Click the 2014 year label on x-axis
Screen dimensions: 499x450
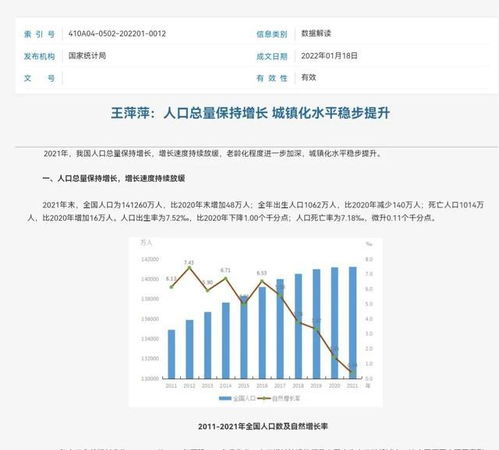point(225,386)
